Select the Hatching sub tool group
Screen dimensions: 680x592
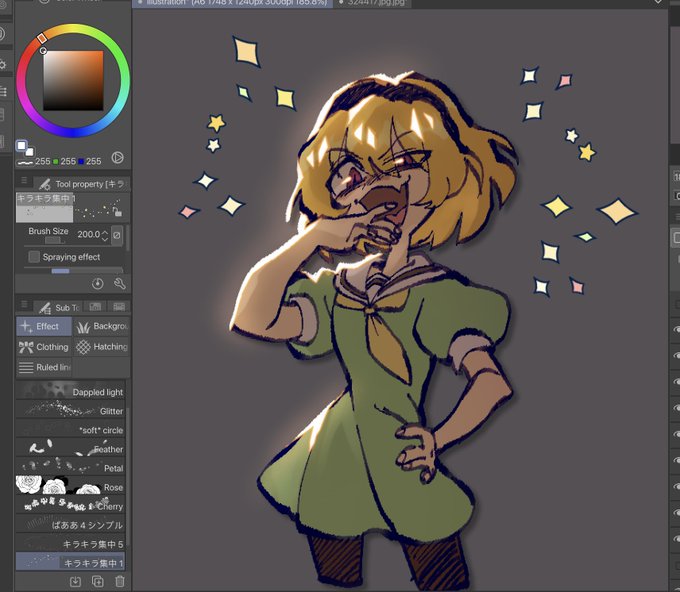(101, 347)
